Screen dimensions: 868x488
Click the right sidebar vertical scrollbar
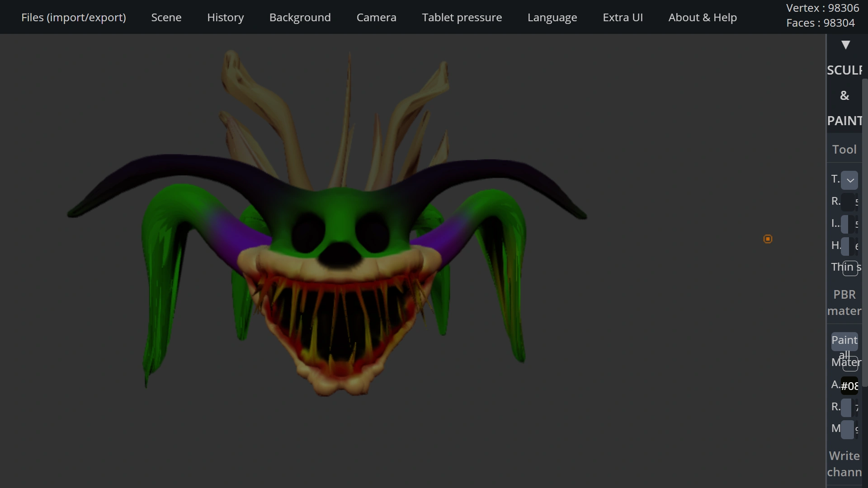[x=865, y=233]
